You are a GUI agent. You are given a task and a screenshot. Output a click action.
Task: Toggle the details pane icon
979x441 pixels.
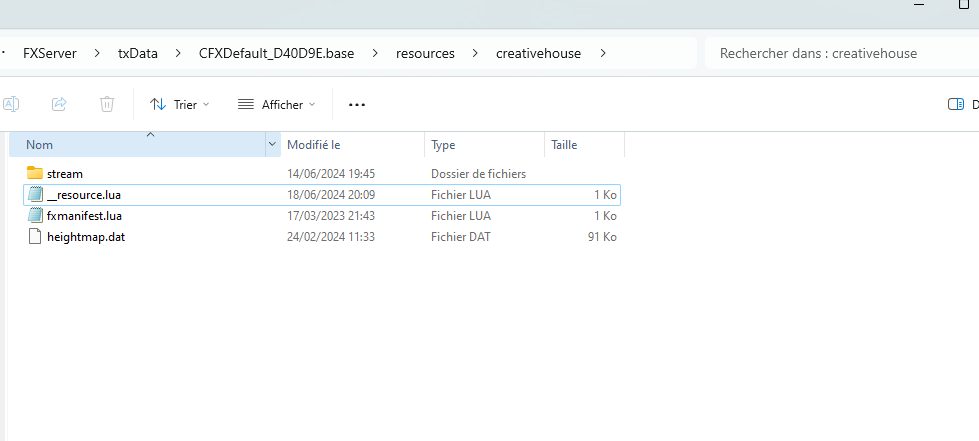(956, 104)
